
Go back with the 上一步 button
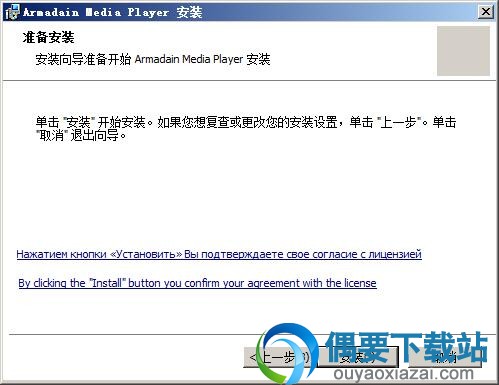279,358
